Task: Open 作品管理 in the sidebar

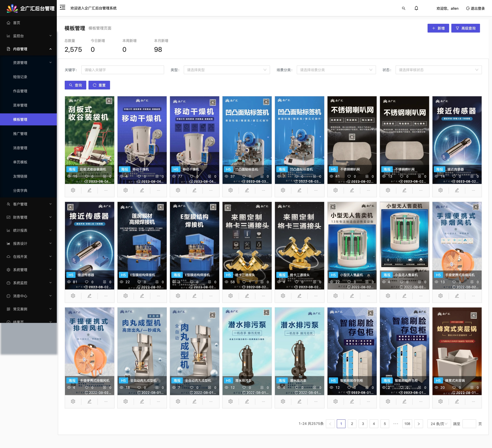Action: [28, 91]
